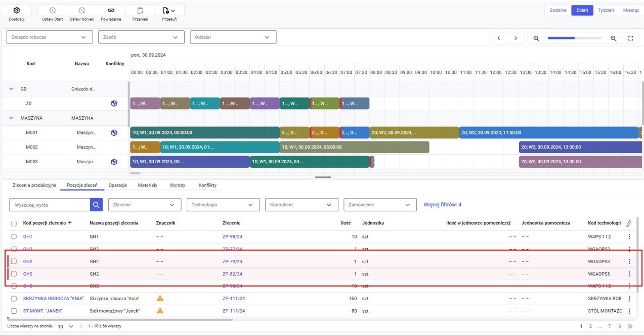
Task: Click the timeline zoom slider
Action: click(x=574, y=38)
